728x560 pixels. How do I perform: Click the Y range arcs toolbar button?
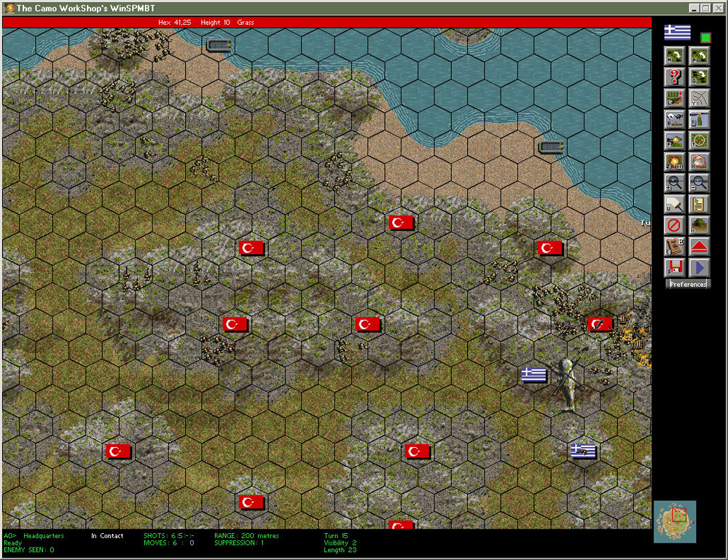[699, 98]
